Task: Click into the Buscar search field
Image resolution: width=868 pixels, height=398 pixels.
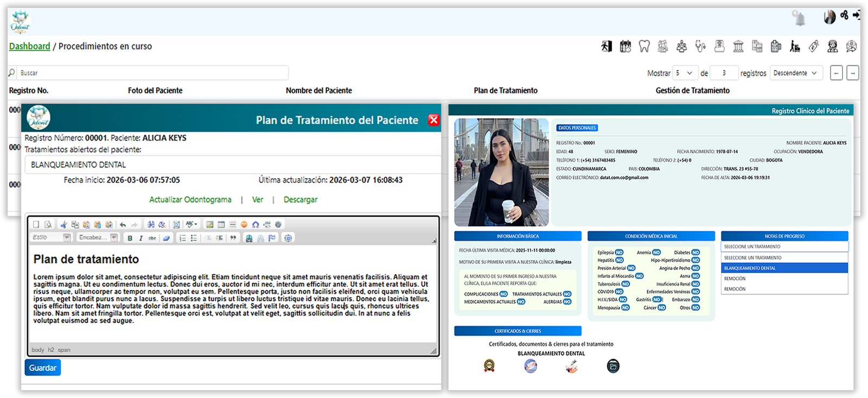Action: click(x=152, y=73)
